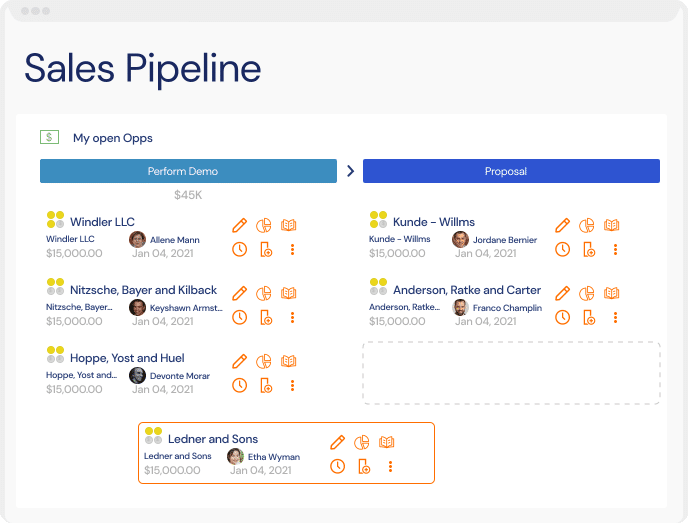
Task: Click clock icon for Ledner and Sons
Action: 337,466
